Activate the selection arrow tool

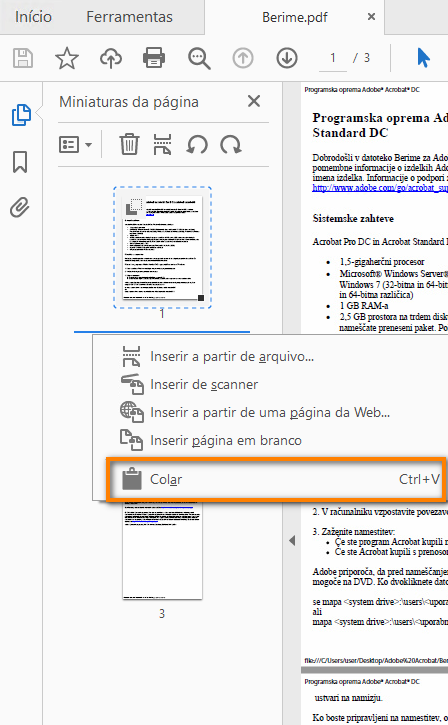pyautogui.click(x=423, y=58)
